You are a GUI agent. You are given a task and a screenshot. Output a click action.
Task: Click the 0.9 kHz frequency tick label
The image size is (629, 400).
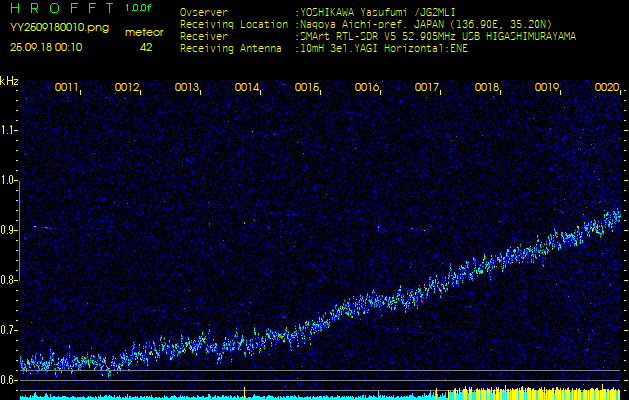(x=9, y=230)
